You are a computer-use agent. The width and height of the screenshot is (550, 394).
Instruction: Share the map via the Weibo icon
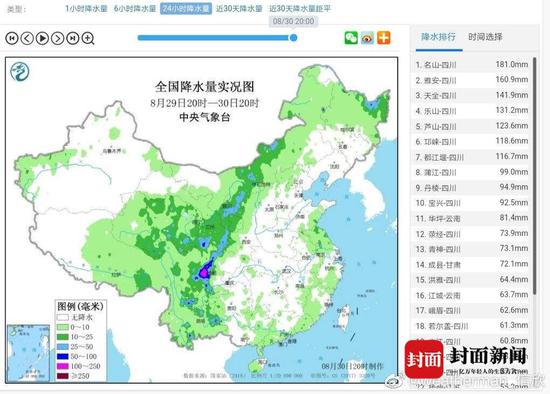coord(367,38)
